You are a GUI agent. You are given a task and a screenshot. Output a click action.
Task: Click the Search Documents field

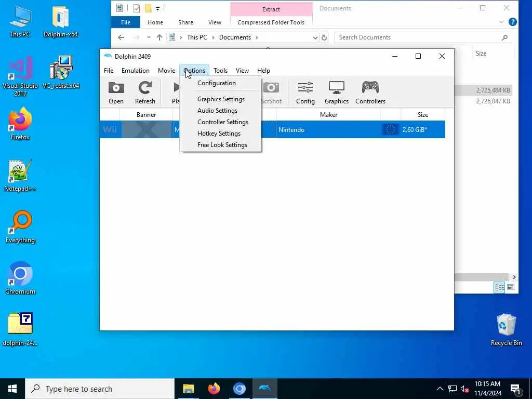(423, 37)
